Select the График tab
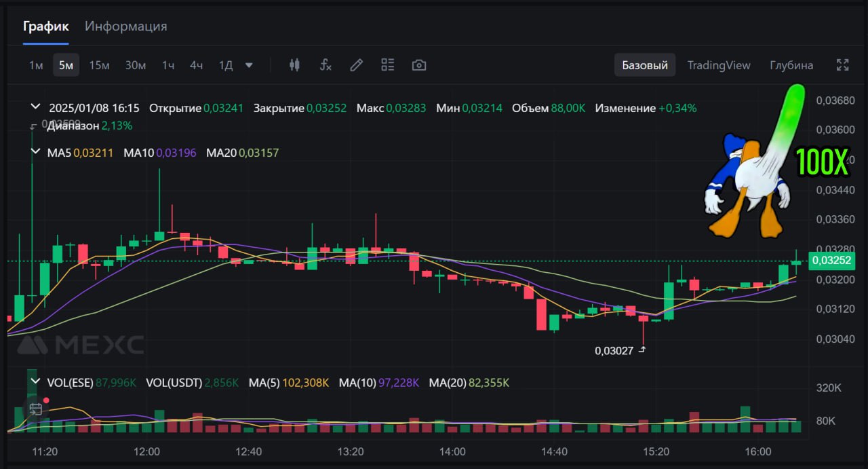 coord(45,26)
